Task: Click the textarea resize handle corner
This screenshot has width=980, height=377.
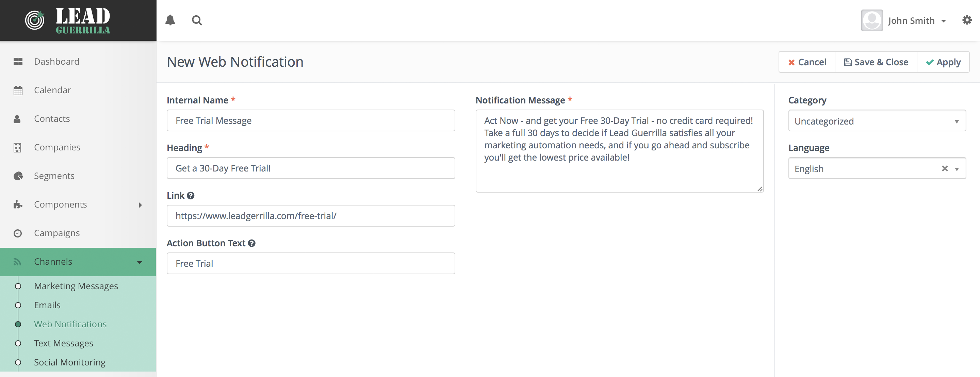Action: pyautogui.click(x=760, y=189)
